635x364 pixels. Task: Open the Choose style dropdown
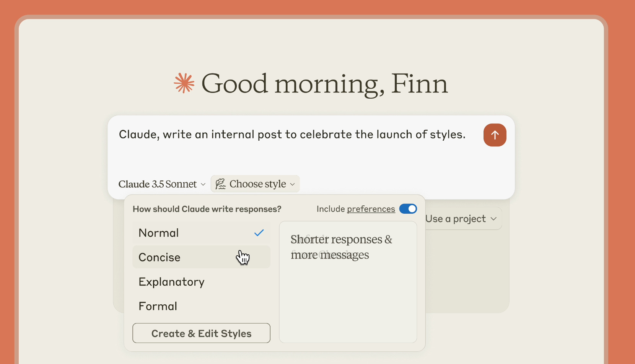pyautogui.click(x=255, y=184)
